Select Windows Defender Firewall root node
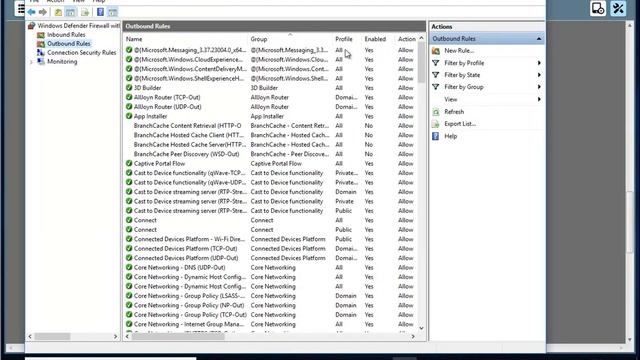640x360 pixels. point(78,26)
